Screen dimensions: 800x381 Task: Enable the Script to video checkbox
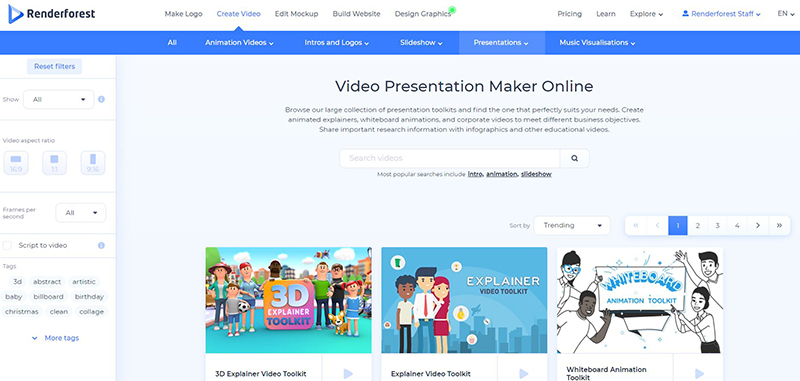coord(8,245)
